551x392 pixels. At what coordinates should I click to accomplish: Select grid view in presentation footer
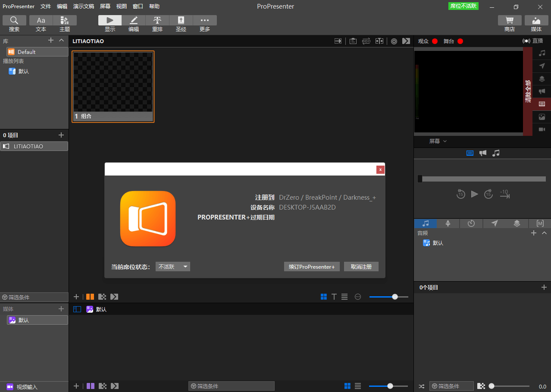[x=324, y=297]
